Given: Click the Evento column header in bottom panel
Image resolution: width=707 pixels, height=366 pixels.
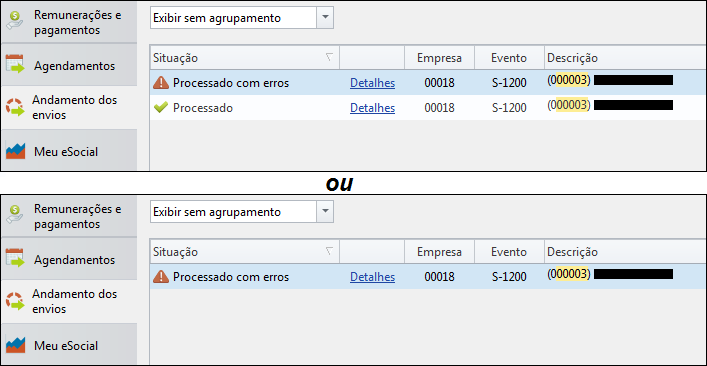Looking at the screenshot, I should 509,252.
